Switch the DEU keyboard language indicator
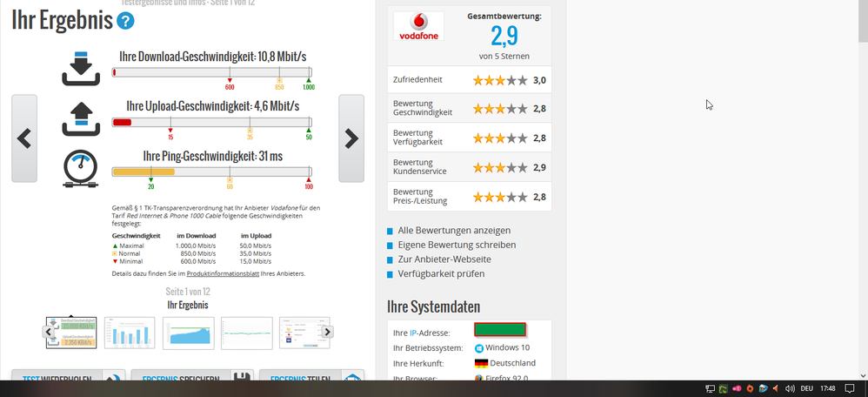 coord(807,388)
